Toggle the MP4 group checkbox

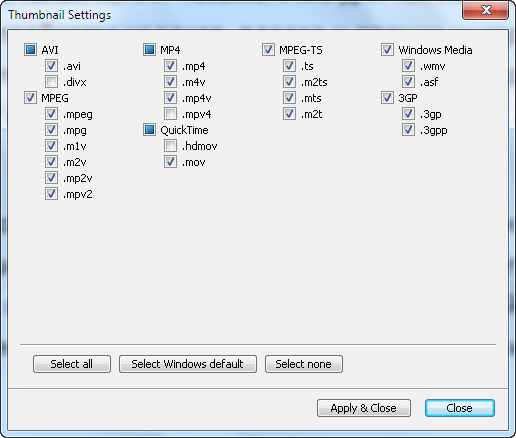pos(149,50)
